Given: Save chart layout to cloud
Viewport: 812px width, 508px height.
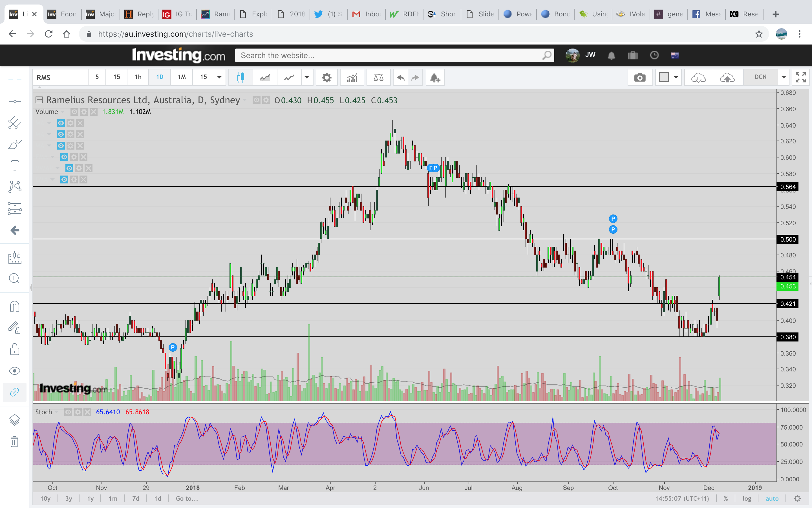Looking at the screenshot, I should (727, 78).
